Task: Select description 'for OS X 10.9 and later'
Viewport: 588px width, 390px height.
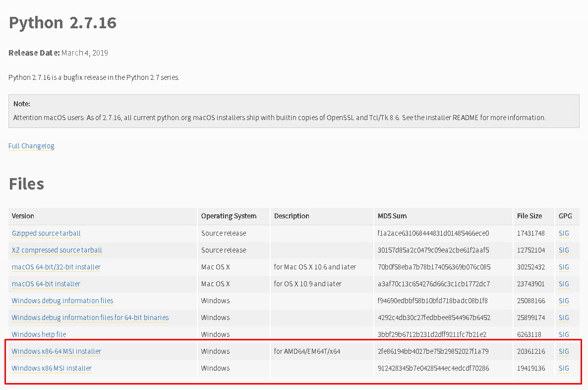Action: [307, 284]
